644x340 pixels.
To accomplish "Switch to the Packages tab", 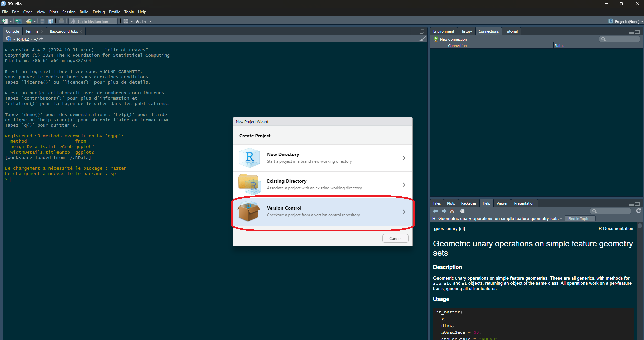I will (x=468, y=203).
